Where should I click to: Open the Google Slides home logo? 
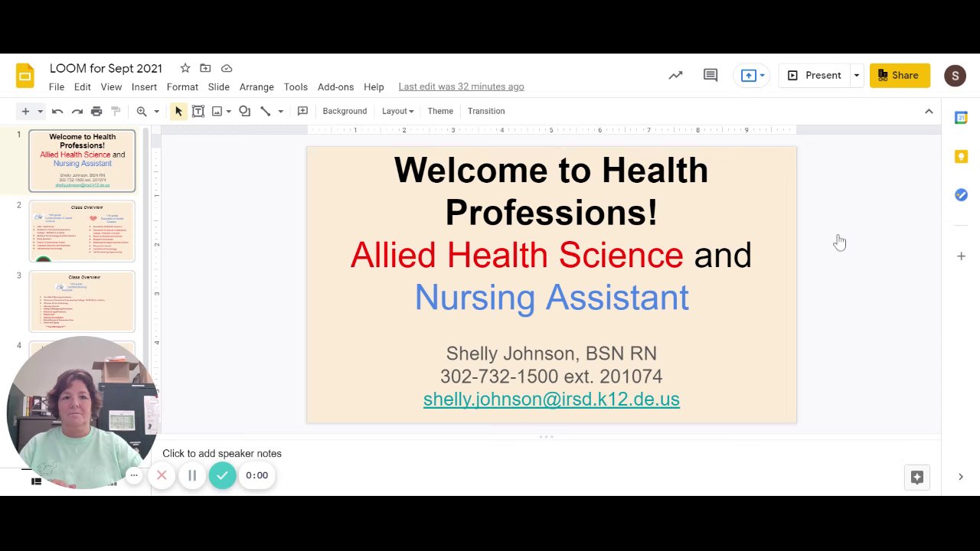(25, 76)
